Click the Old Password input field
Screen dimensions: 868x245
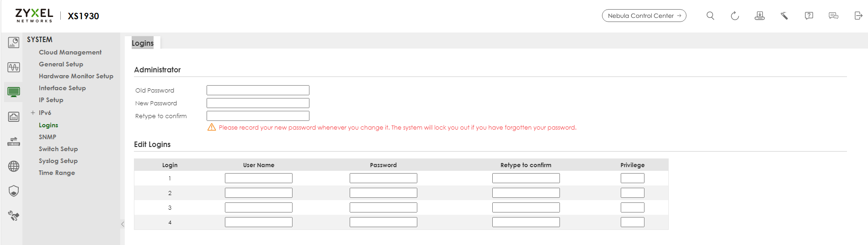[x=258, y=90]
